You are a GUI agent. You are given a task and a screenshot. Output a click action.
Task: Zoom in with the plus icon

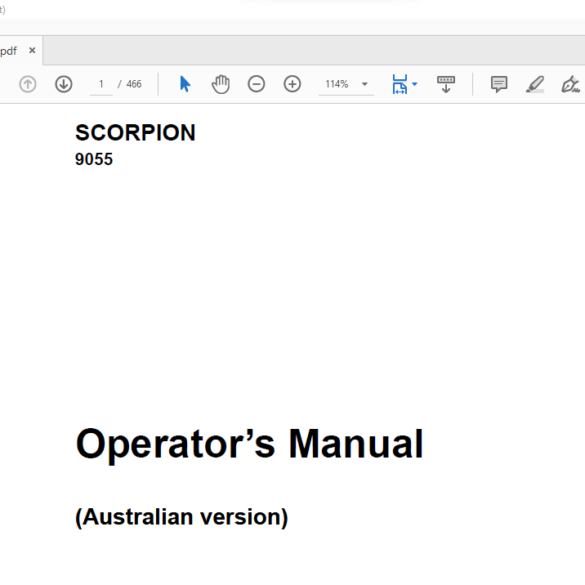tap(292, 84)
